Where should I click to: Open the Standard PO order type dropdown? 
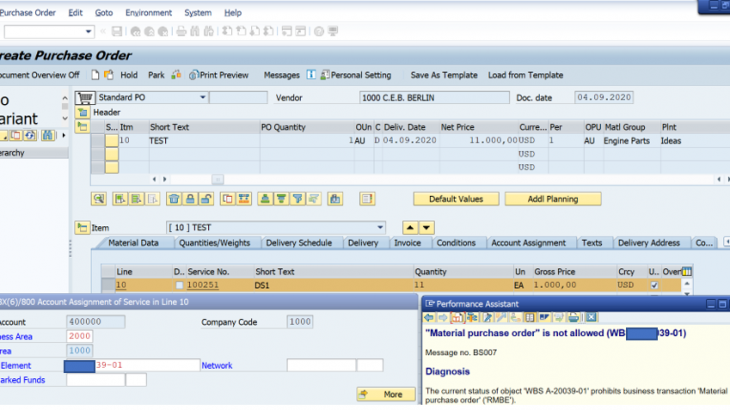(203, 98)
